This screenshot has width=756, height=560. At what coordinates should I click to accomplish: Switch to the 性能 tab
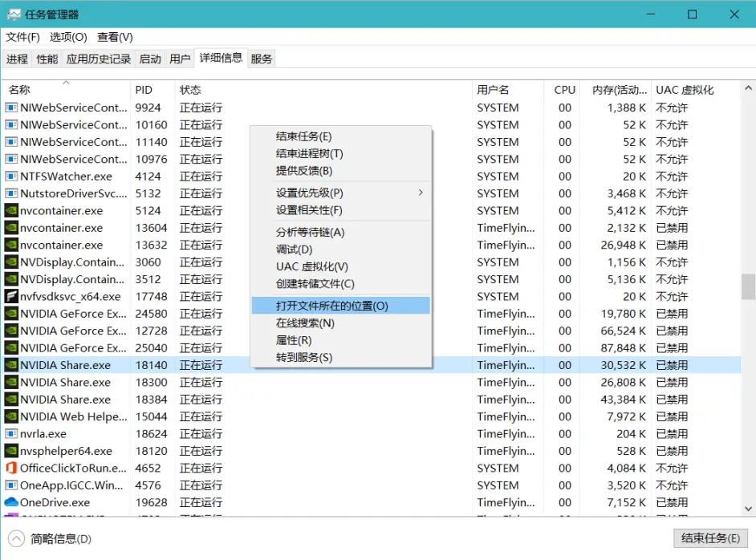pos(46,58)
